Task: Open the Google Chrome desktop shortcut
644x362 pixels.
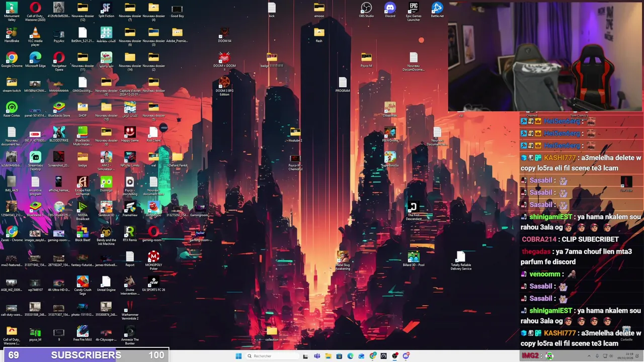Action: click(x=12, y=60)
